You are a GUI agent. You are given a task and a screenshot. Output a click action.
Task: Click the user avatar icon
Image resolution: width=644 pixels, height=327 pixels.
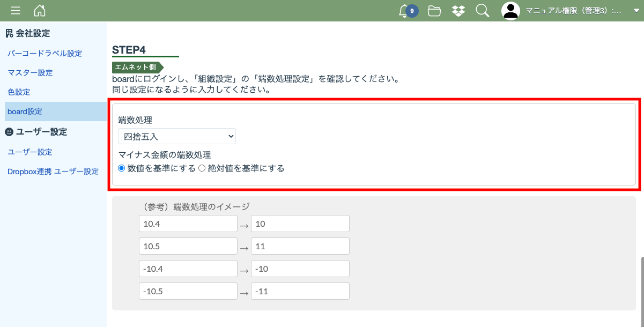(x=510, y=11)
